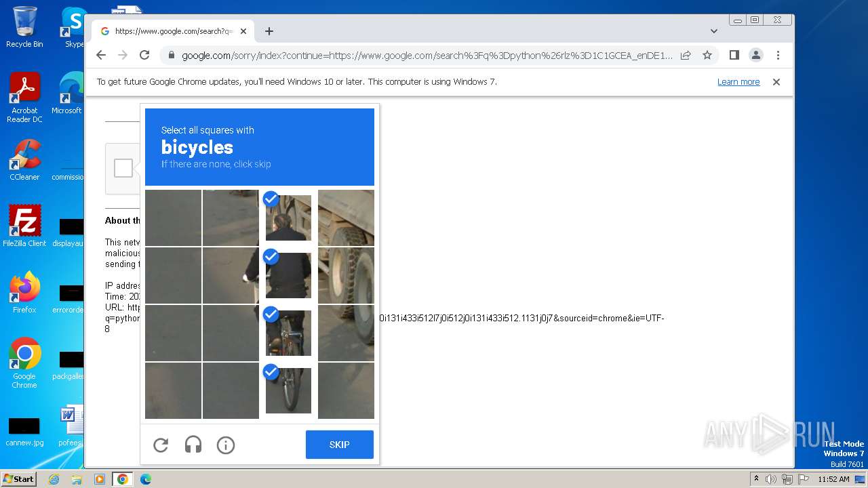
Task: Dismiss the Chrome update infobar
Action: point(776,82)
